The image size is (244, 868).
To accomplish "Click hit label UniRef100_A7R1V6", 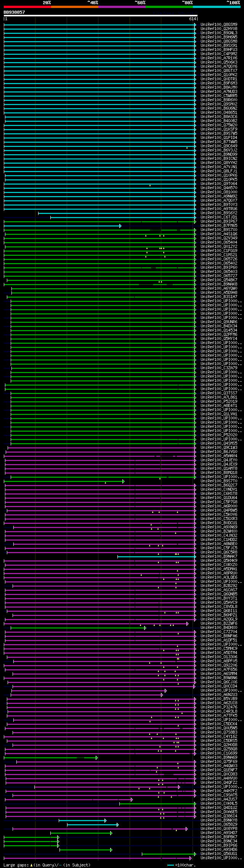I will click(x=219, y=58).
